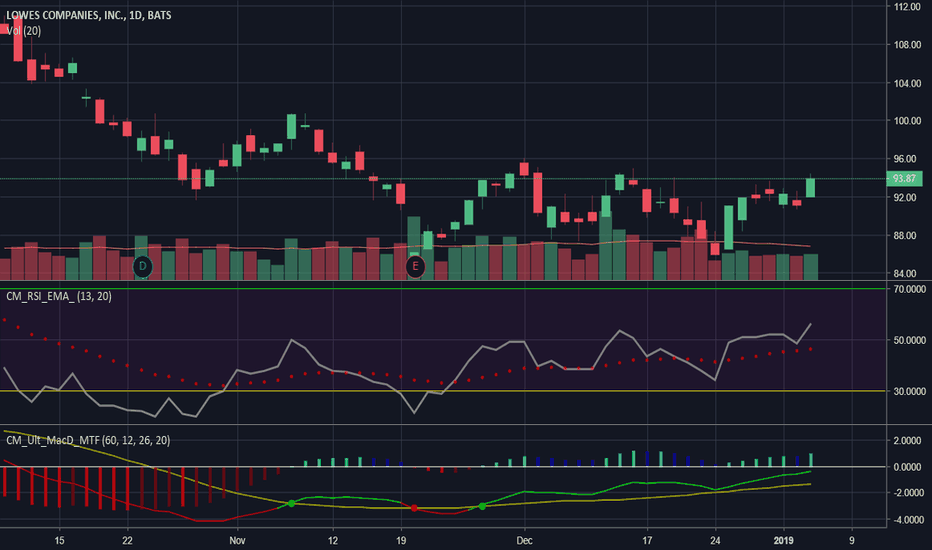Click the 112.00 price axis value
Viewport: 932px width, 550px height.
tap(907, 7)
